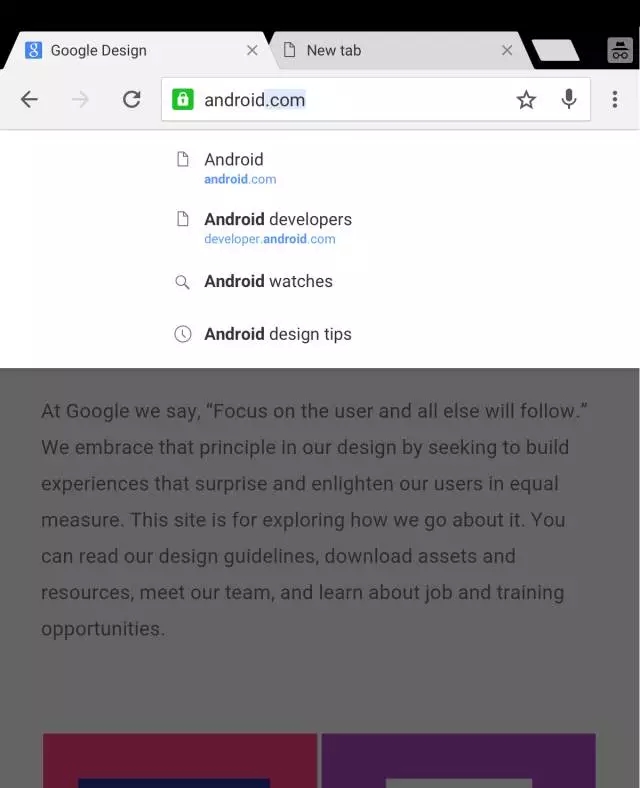640x788 pixels.
Task: Open the three-dot overflow menu
Action: (615, 99)
